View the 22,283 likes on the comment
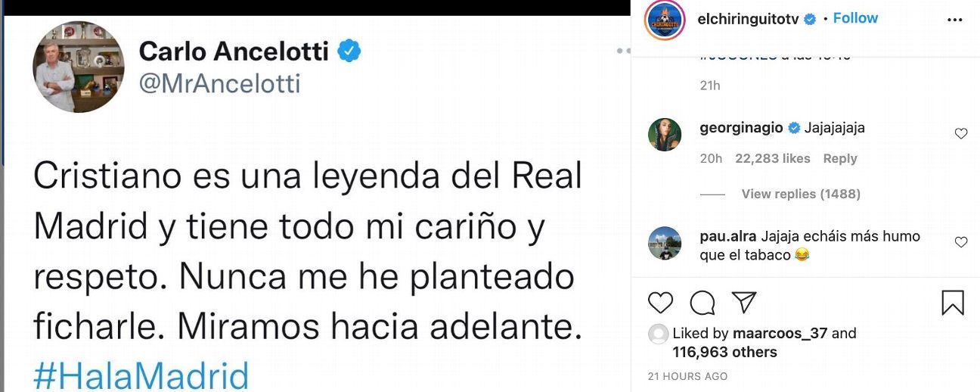Viewport: 980px width, 392px height. click(x=772, y=159)
